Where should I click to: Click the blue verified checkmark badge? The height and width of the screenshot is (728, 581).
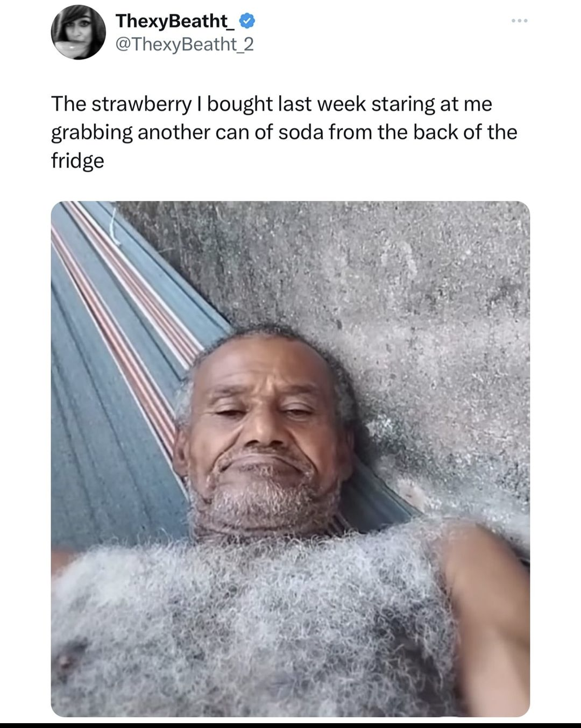(246, 22)
